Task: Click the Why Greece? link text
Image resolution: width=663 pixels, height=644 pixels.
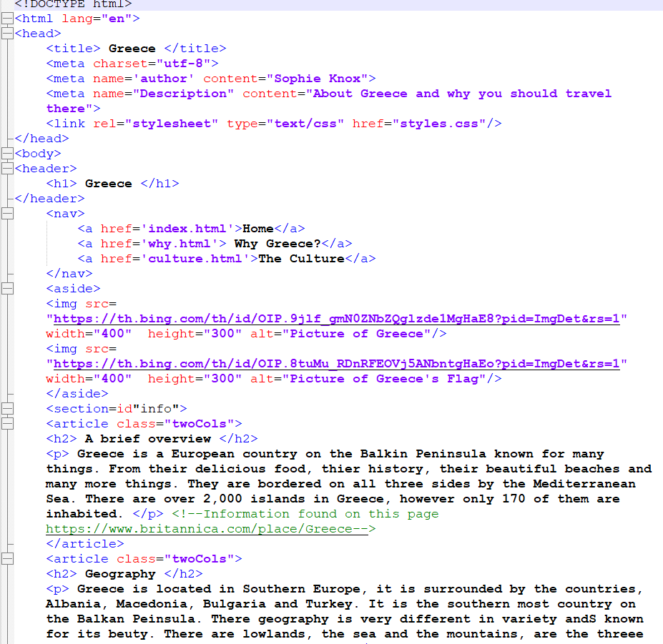Action: (278, 244)
